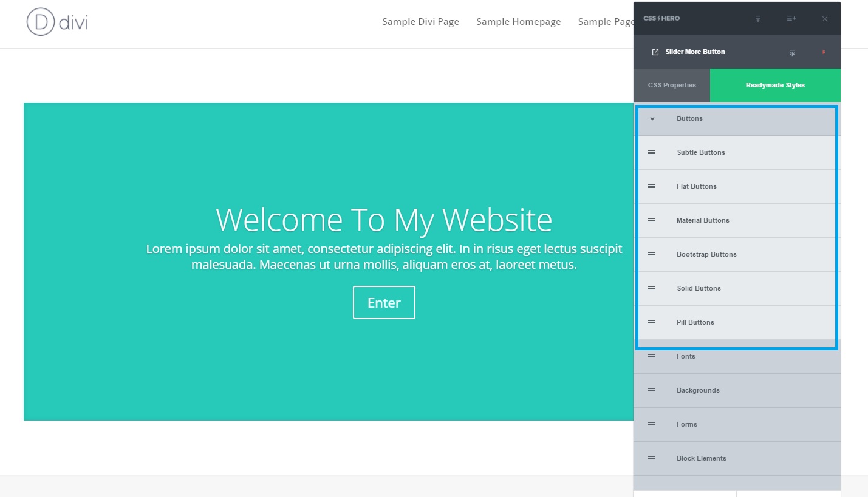
Task: Click the CSS Hero logo
Action: (661, 18)
